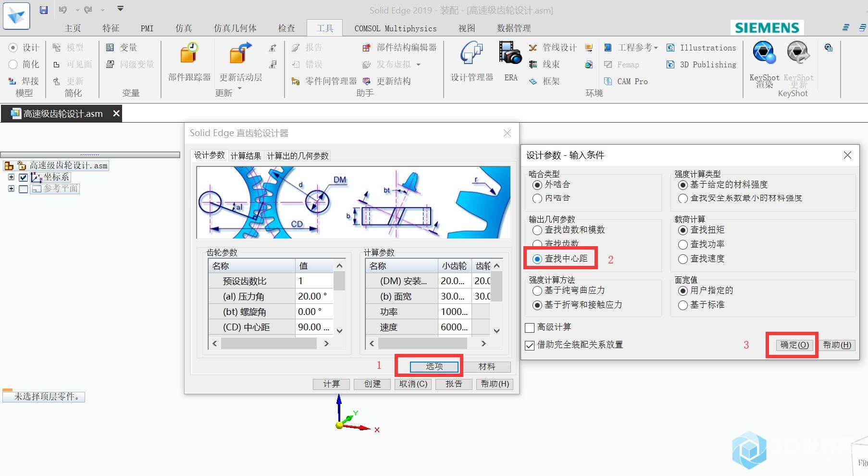868x476 pixels.
Task: Click 材料 button
Action: [487, 366]
